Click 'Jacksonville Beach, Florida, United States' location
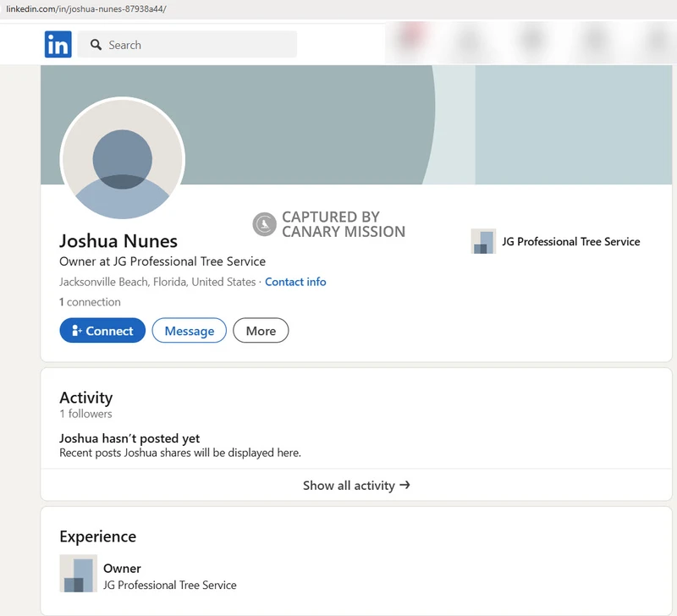 click(157, 282)
